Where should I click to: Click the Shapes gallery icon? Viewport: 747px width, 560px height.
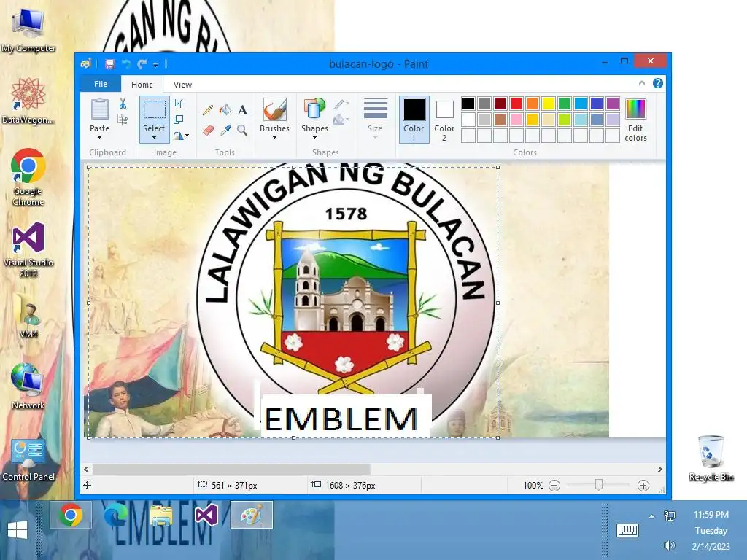314,109
